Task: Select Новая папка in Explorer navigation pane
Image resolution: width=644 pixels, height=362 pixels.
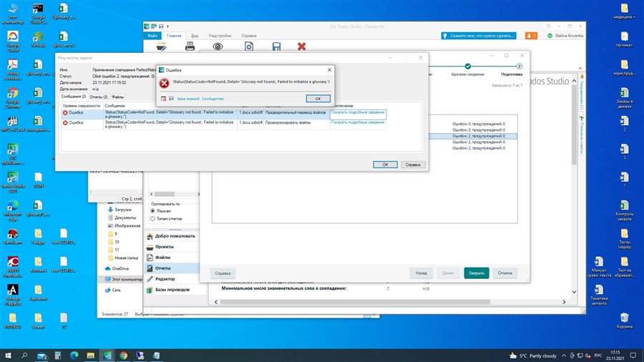Action: click(123, 258)
